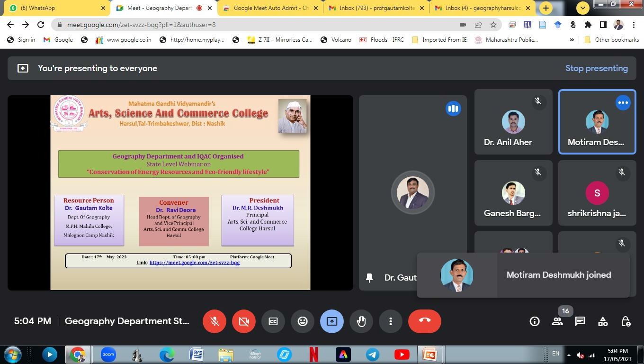Select the Dr. Anil Aher participant tile
The image size is (644, 364).
tap(513, 122)
